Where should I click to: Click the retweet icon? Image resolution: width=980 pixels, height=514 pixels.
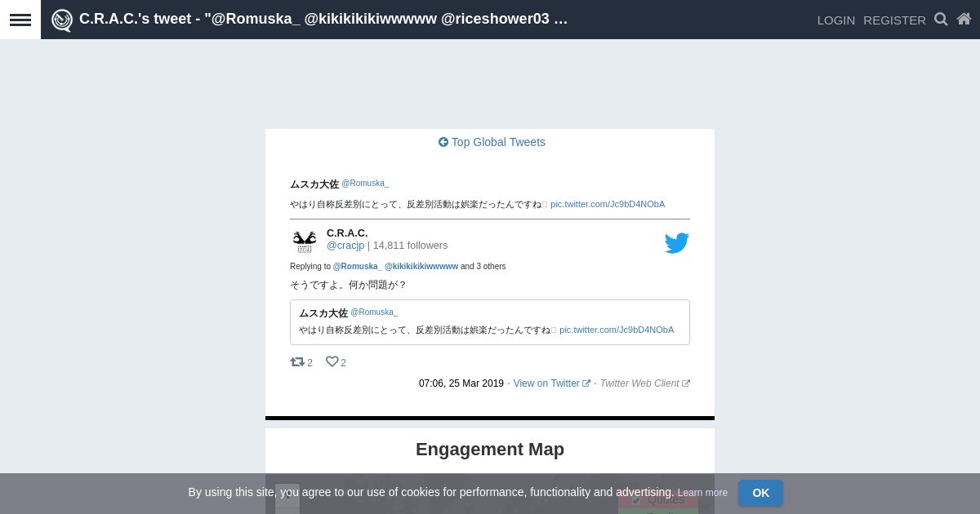(297, 362)
